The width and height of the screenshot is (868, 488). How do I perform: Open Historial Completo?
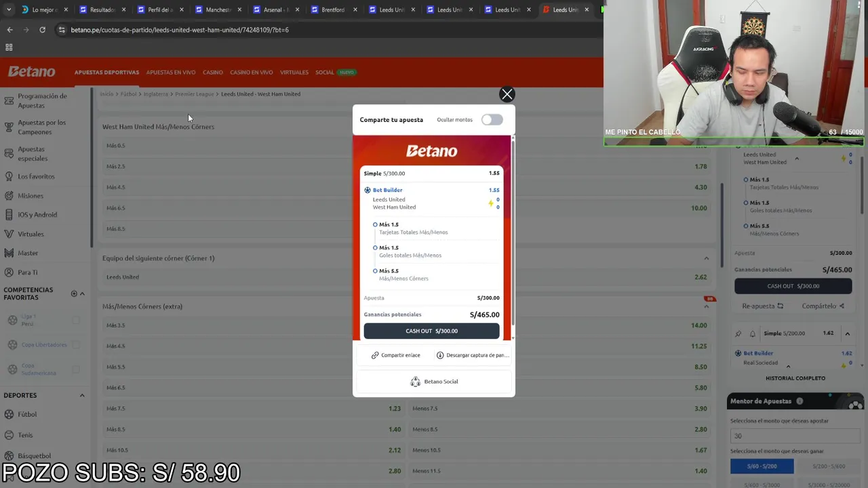tap(795, 378)
